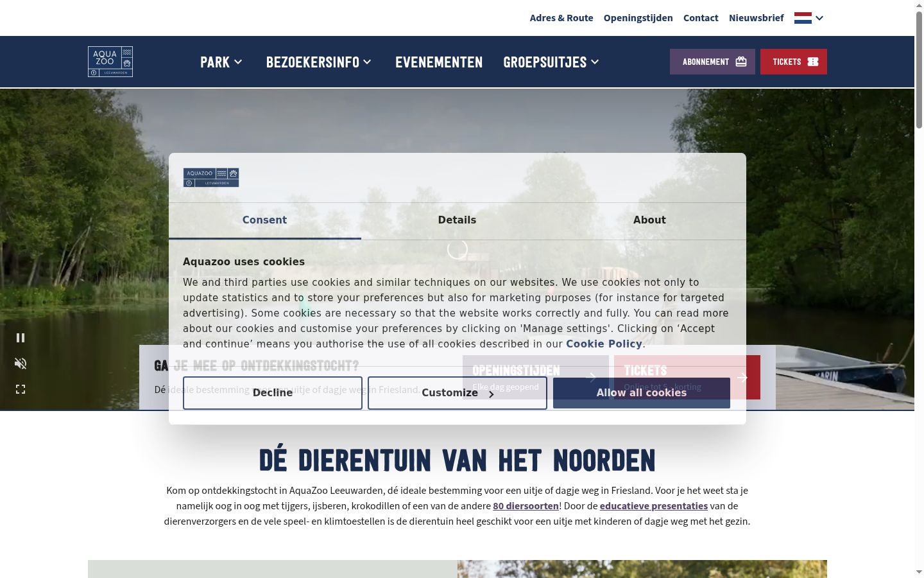
Task: Open the Contact link
Action: (x=701, y=18)
